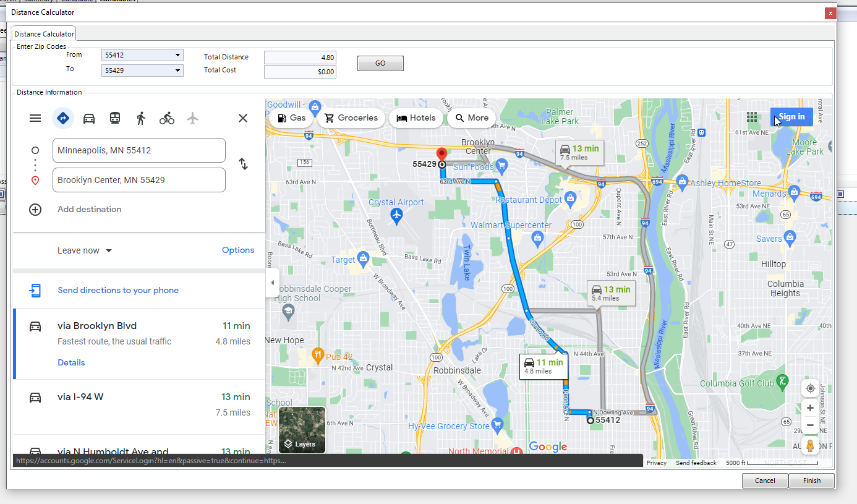Show your location on the map
This screenshot has width=857, height=504.
pyautogui.click(x=810, y=388)
